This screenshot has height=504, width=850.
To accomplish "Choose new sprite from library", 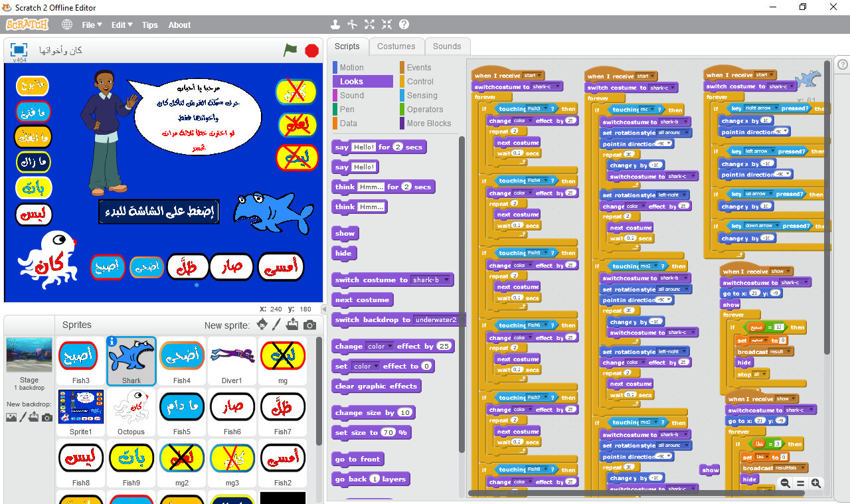I will 262,325.
